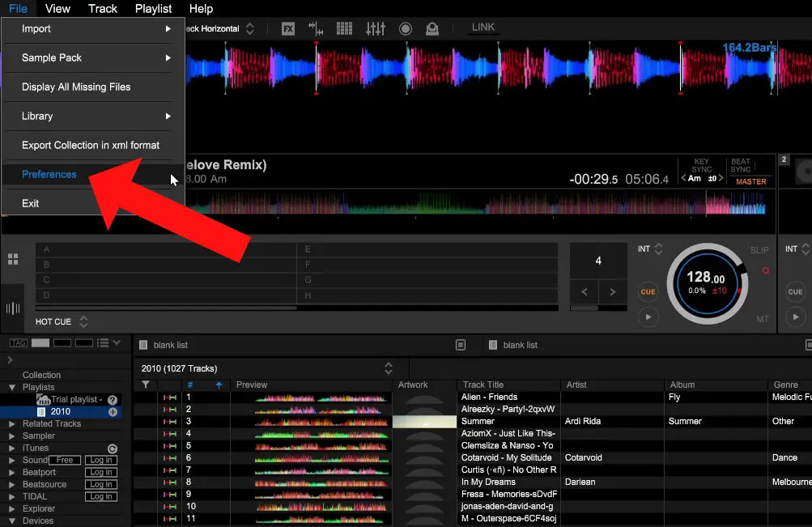Open the performance pads panel
Screen dimensions: 812x527
coord(343,28)
